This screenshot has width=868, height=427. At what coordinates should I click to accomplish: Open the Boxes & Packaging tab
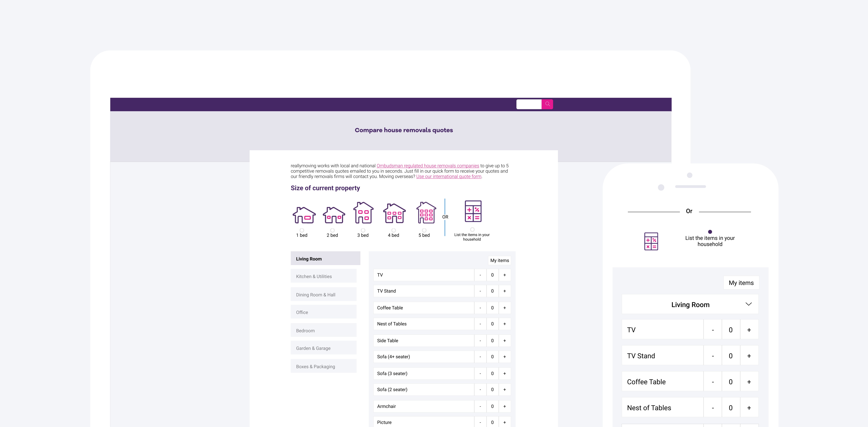323,366
